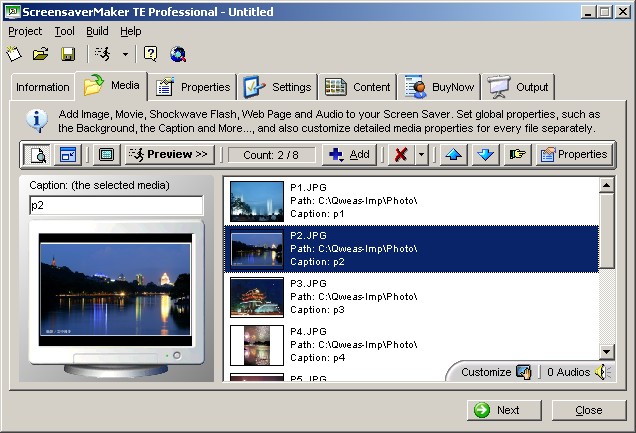
Task: Toggle the window view mode icon
Action: click(68, 154)
